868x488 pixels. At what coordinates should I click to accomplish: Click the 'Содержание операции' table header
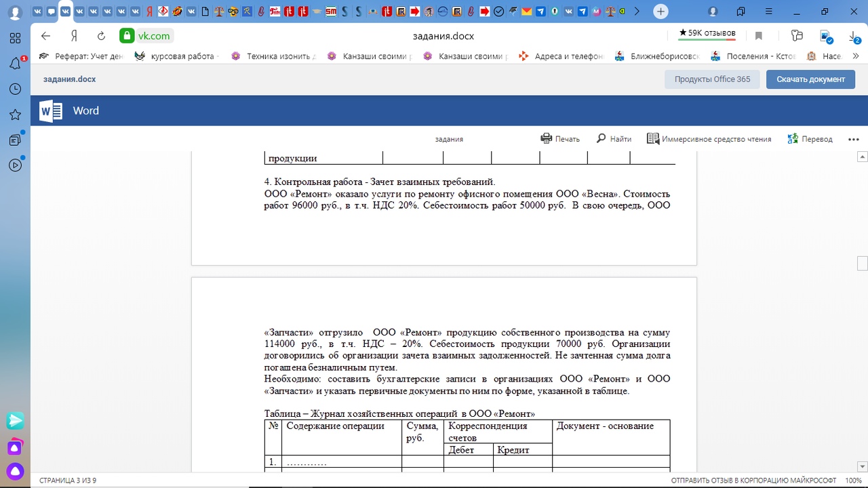pyautogui.click(x=335, y=426)
